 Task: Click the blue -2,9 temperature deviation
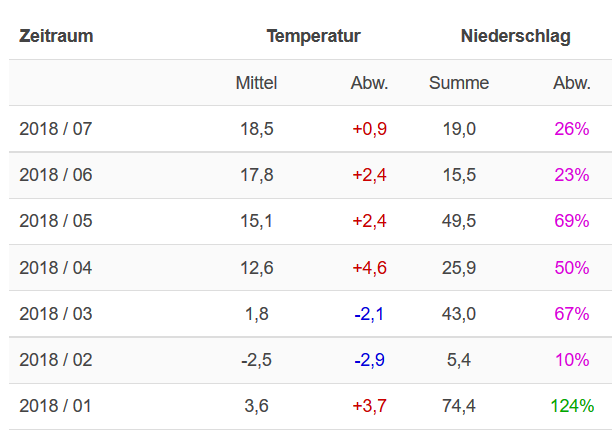coord(371,360)
